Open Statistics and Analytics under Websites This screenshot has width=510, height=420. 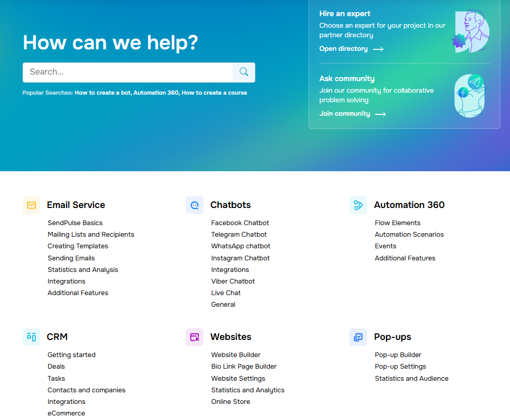pos(248,390)
